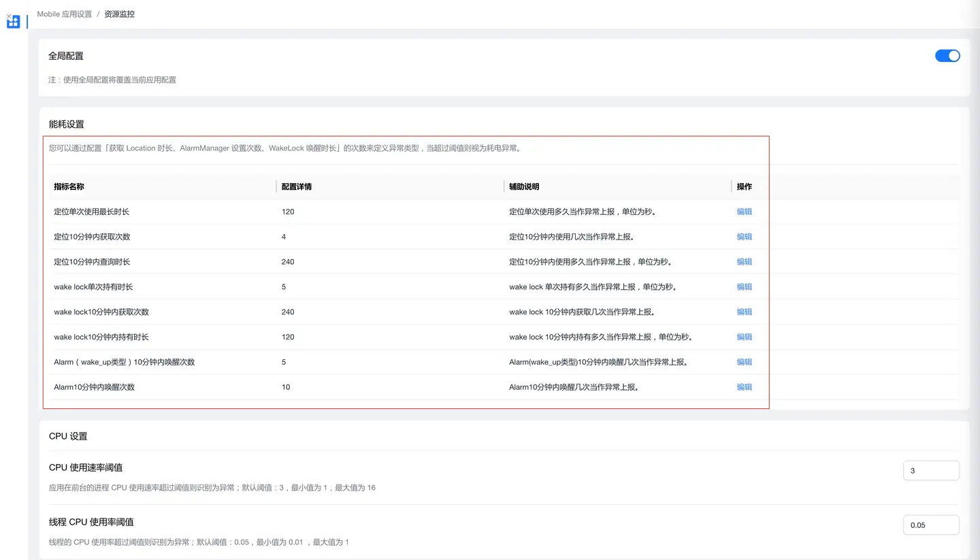Click the 资源监控 breadcrumb item
This screenshot has width=980, height=560.
pos(119,14)
